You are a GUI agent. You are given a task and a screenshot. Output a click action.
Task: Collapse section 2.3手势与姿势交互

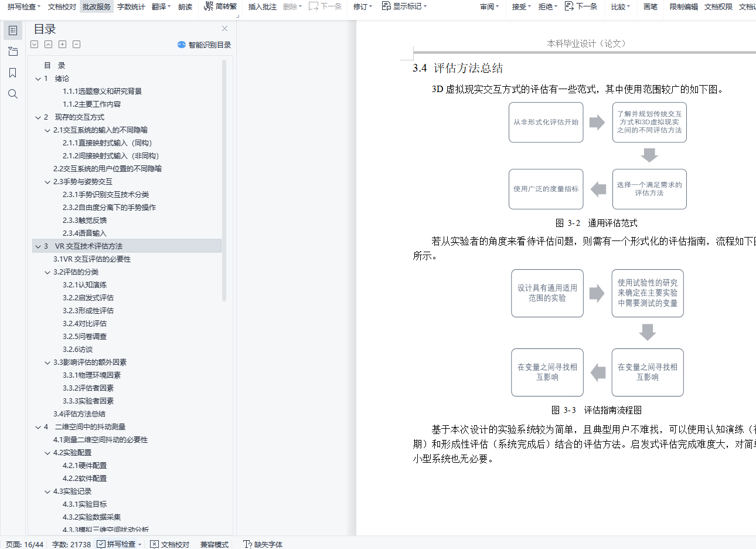click(47, 182)
